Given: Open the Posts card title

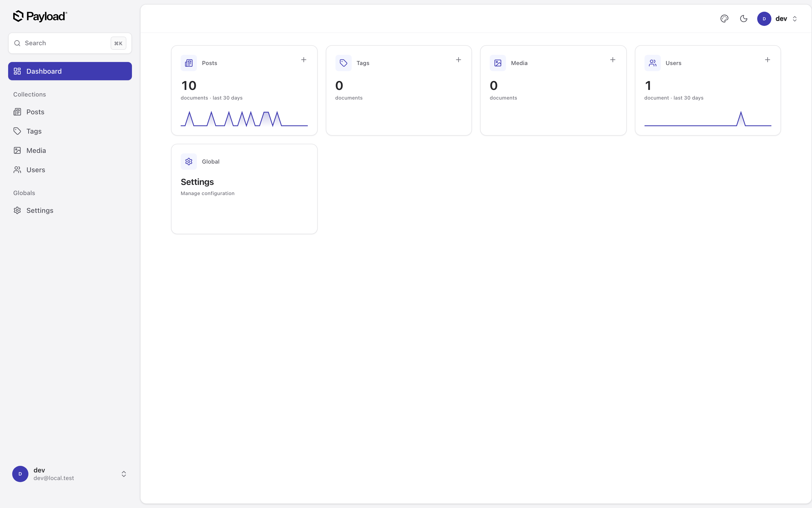Looking at the screenshot, I should 209,63.
